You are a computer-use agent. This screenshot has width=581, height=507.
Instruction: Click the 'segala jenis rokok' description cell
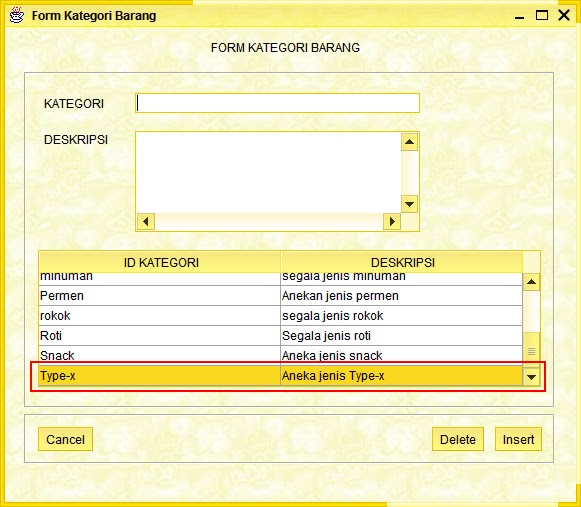coord(402,316)
